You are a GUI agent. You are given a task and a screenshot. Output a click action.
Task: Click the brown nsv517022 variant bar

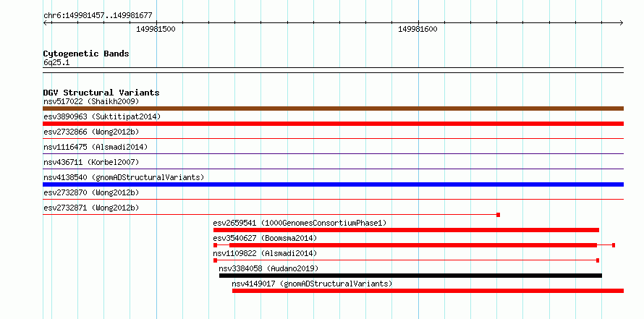pos(333,109)
